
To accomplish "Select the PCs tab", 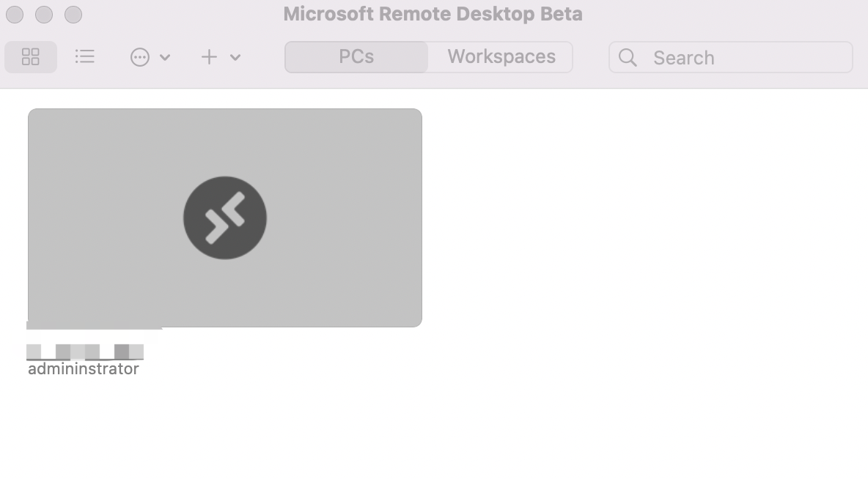I will (x=356, y=57).
